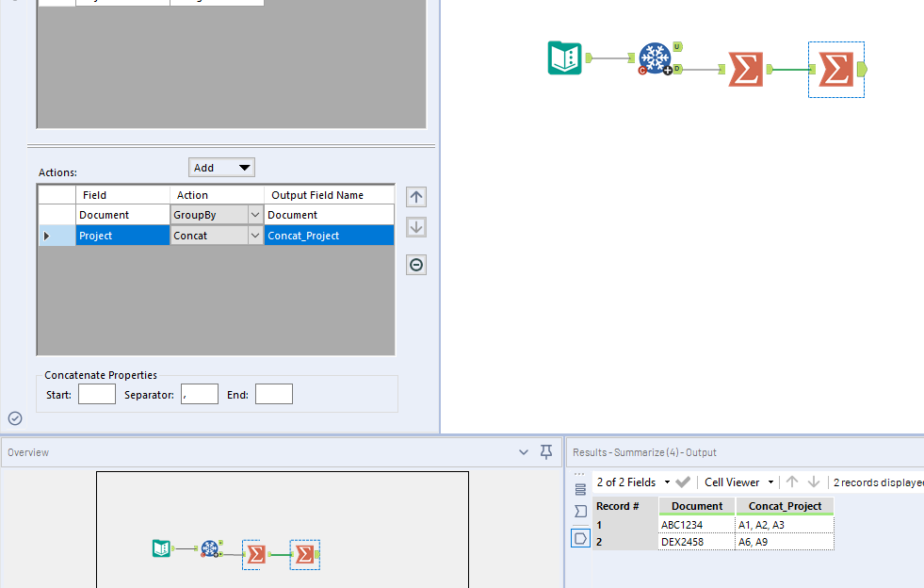Collapse the Overview panel with its chevron
The height and width of the screenshot is (588, 924).
524,452
